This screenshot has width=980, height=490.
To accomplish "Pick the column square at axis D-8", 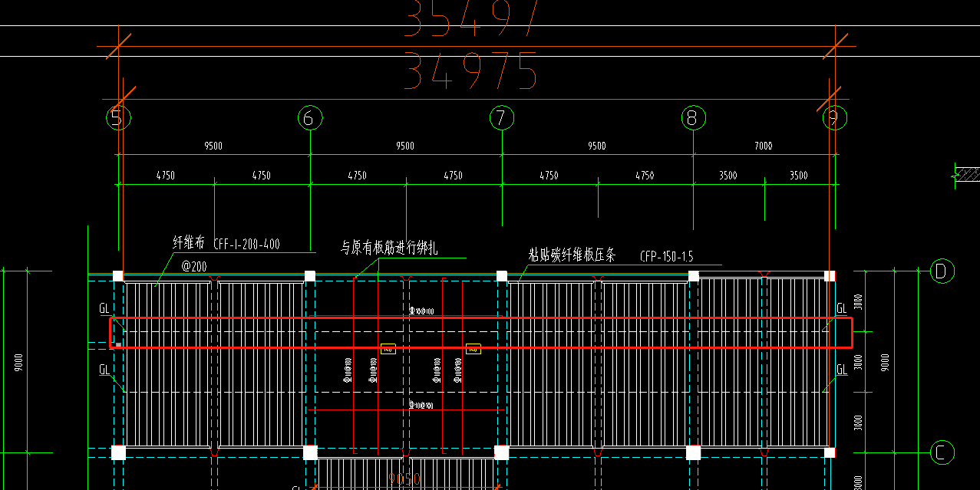I will [694, 275].
